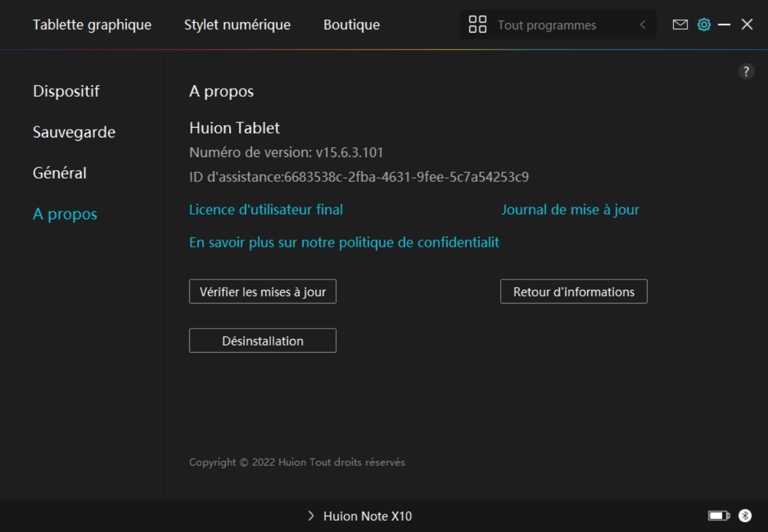Open the Licence d'utilisateur final link

click(266, 210)
